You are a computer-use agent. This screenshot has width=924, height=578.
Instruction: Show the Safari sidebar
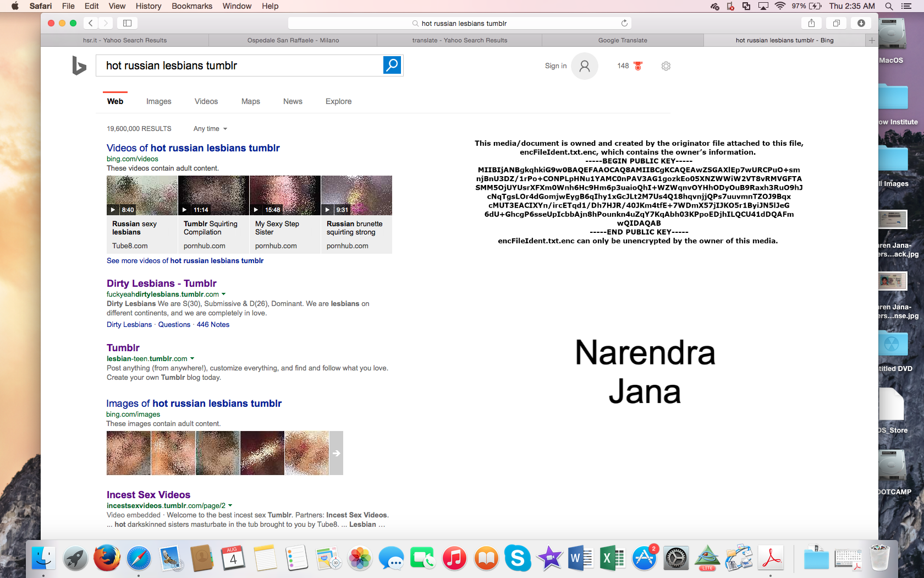pos(127,23)
